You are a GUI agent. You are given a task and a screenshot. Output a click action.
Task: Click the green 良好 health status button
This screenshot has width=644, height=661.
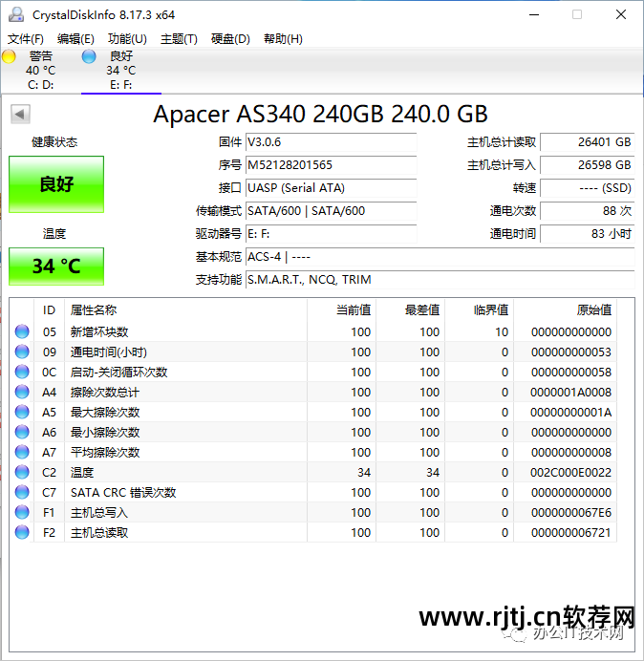click(x=56, y=184)
